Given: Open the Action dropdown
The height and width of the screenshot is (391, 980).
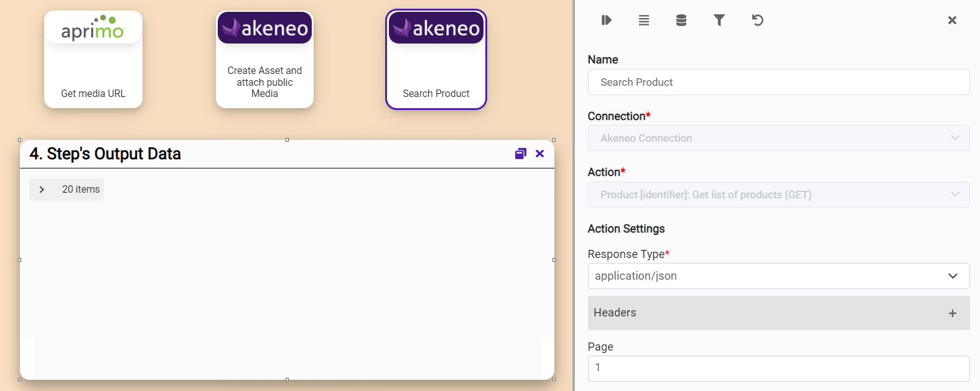Looking at the screenshot, I should (x=778, y=195).
